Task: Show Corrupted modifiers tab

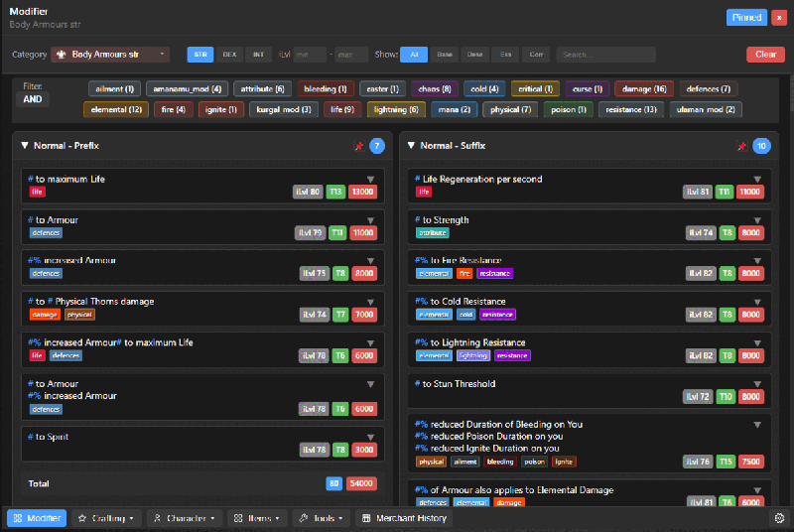Action: click(x=536, y=55)
